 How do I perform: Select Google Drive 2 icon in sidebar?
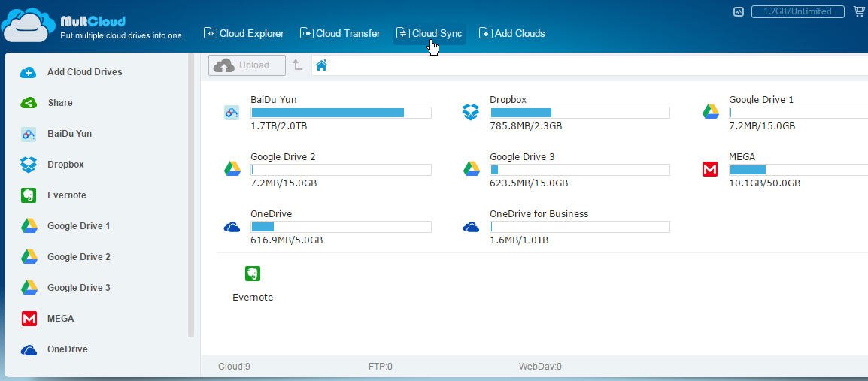[x=29, y=256]
